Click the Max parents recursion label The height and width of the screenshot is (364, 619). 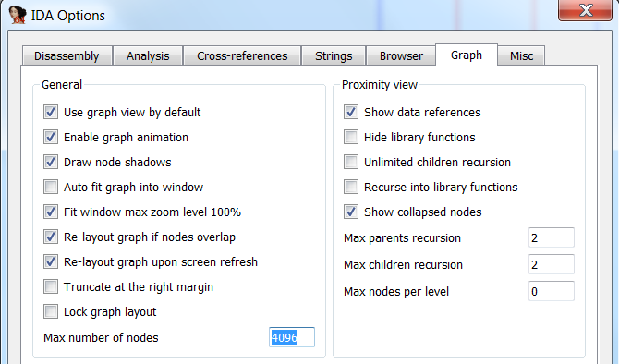pos(402,238)
